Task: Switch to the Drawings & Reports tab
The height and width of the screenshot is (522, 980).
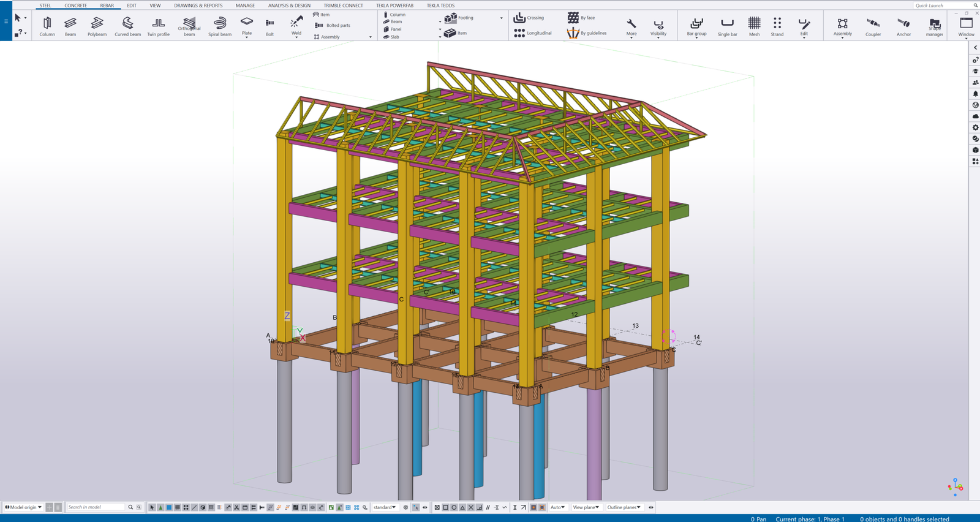Action: click(x=198, y=6)
